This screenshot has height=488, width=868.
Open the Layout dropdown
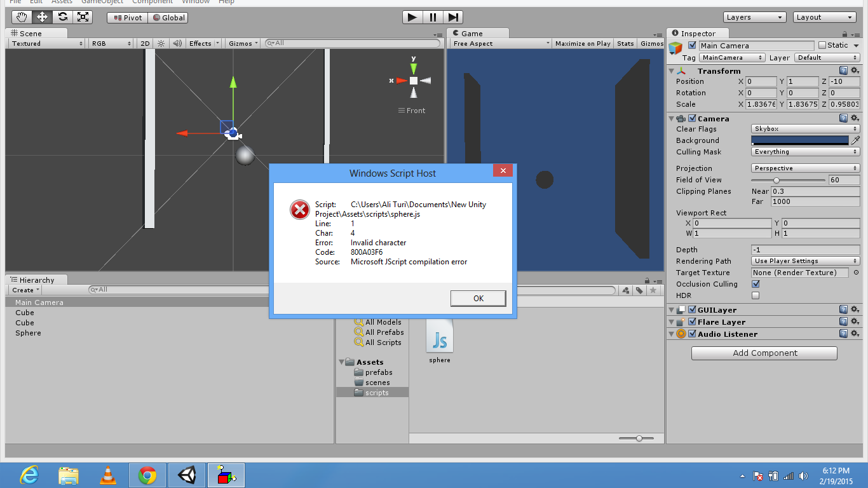coord(824,17)
